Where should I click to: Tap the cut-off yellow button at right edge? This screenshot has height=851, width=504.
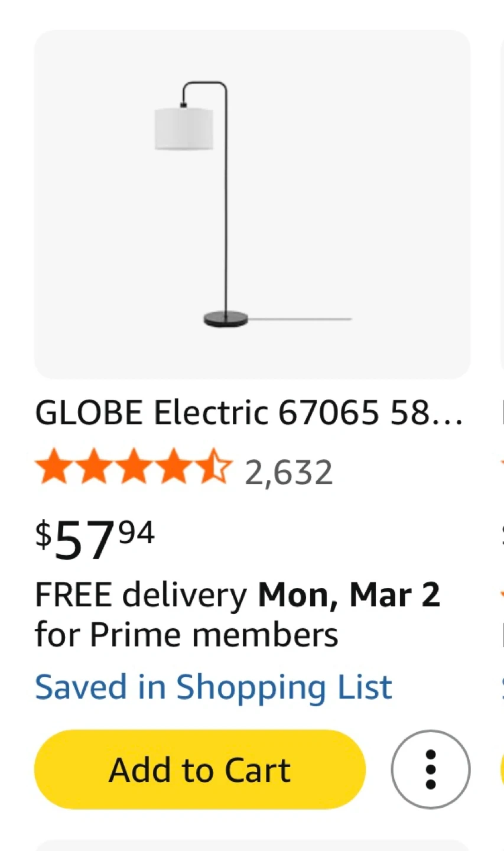(x=502, y=769)
